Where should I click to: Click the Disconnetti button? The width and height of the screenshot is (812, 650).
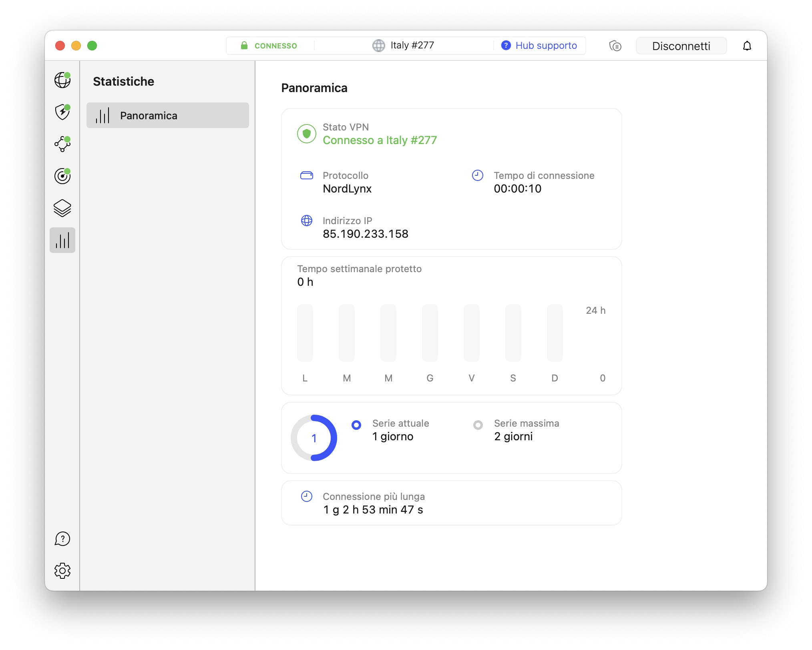click(681, 46)
